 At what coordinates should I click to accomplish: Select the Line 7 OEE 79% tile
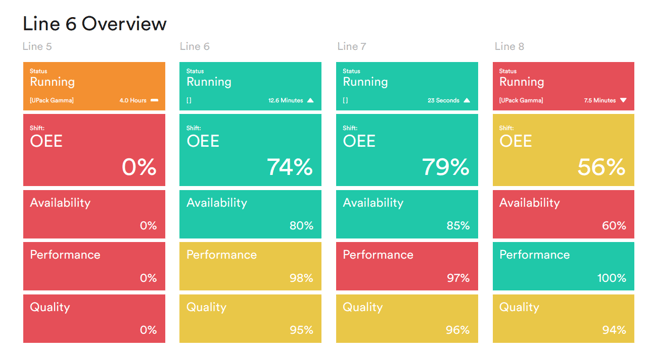407,150
